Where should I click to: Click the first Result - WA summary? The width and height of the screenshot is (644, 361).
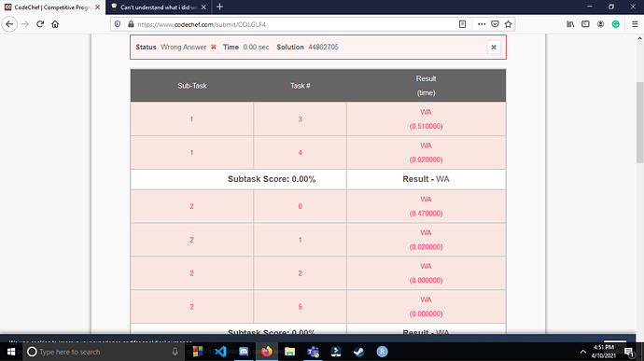click(x=426, y=179)
